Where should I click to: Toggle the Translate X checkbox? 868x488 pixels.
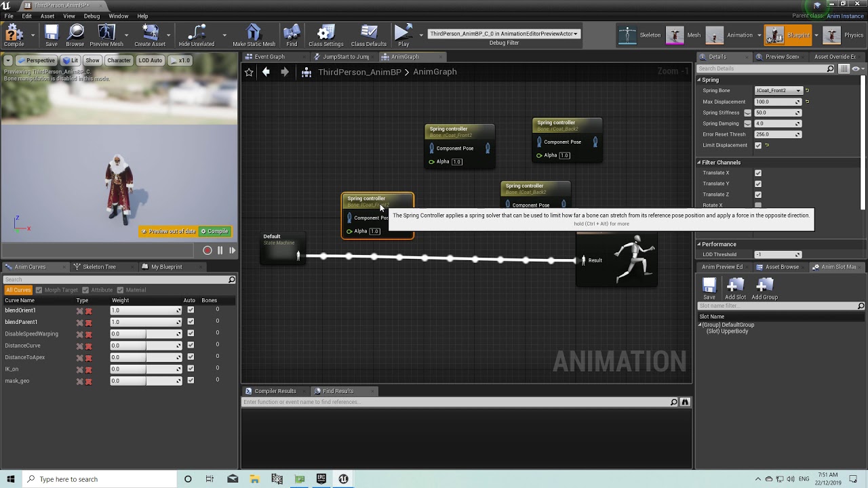pos(758,173)
